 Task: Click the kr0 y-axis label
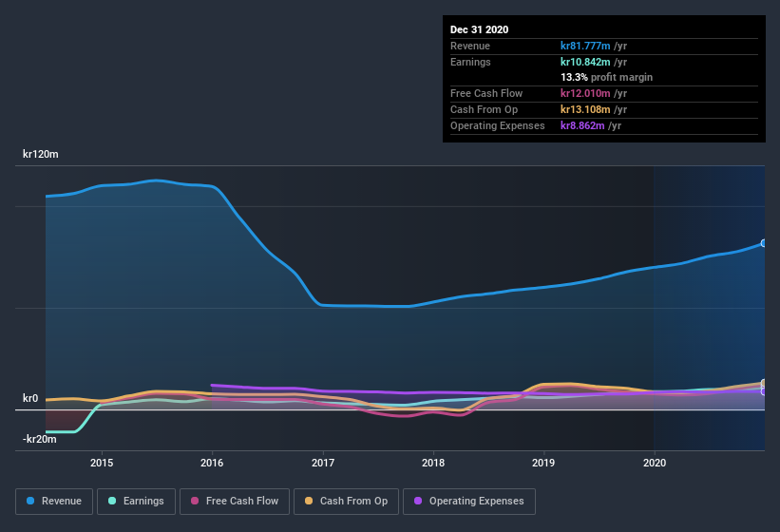(30, 398)
